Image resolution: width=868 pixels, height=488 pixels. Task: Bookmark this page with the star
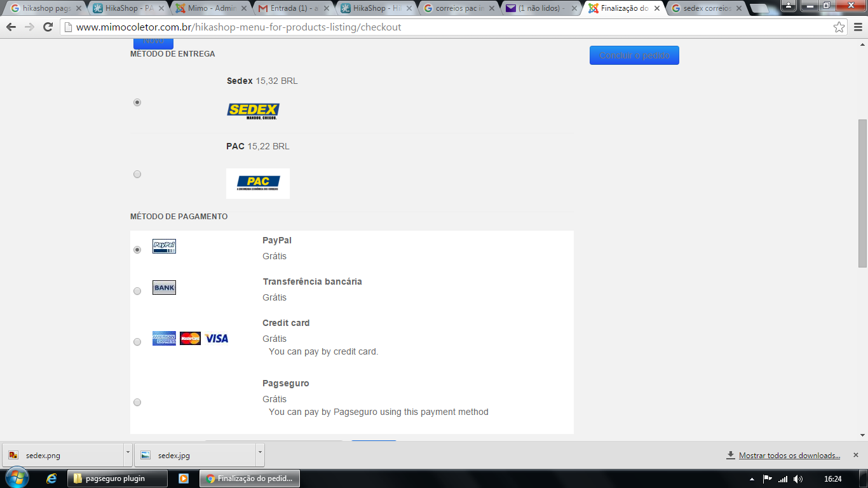(839, 27)
